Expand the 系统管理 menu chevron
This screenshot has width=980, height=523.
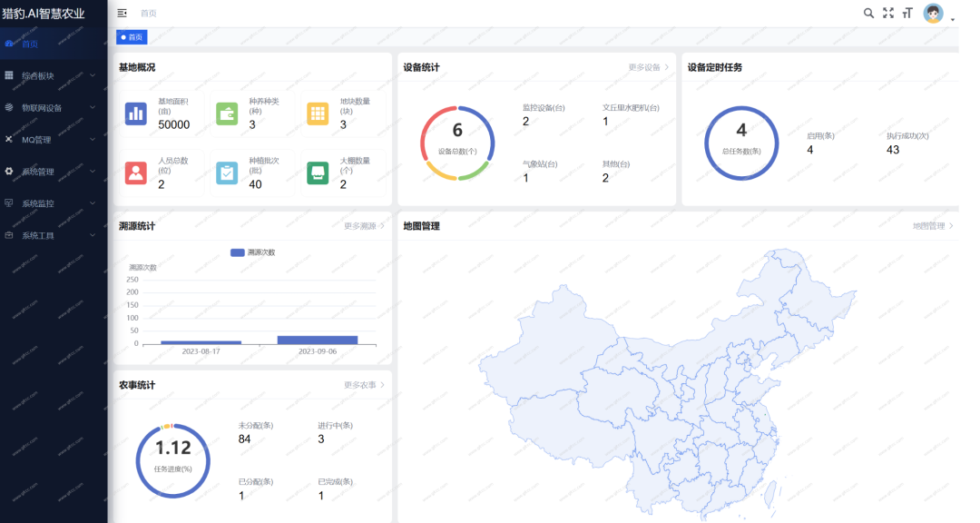tap(93, 172)
